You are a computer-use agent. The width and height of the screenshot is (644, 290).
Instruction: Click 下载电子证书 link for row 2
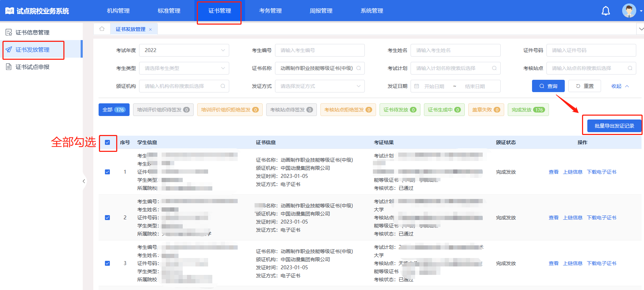[x=601, y=218]
